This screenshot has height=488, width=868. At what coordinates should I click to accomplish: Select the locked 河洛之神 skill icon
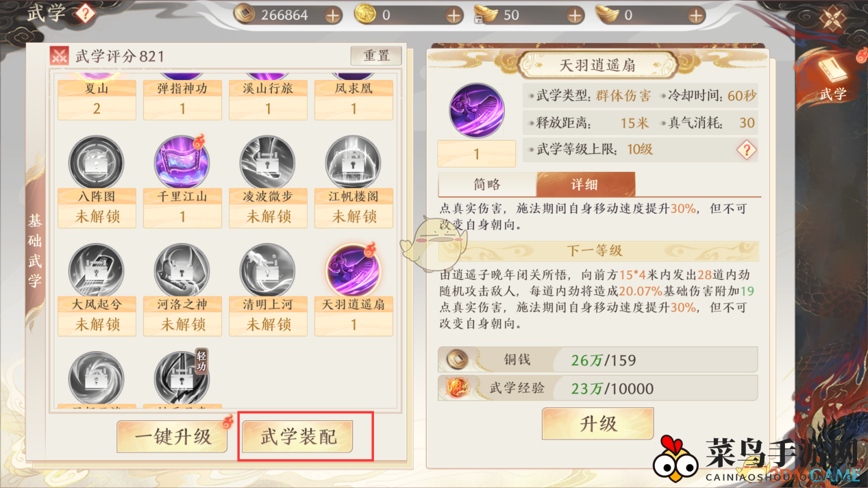(x=182, y=270)
